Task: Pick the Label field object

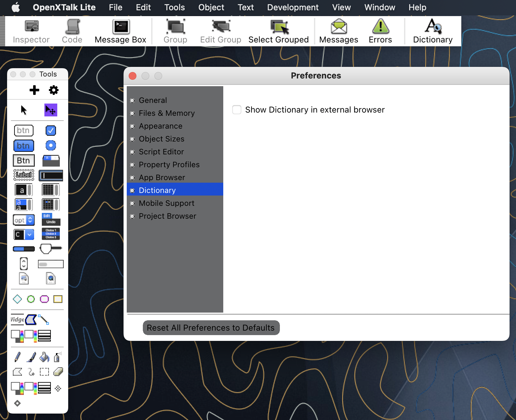Action: (x=24, y=175)
